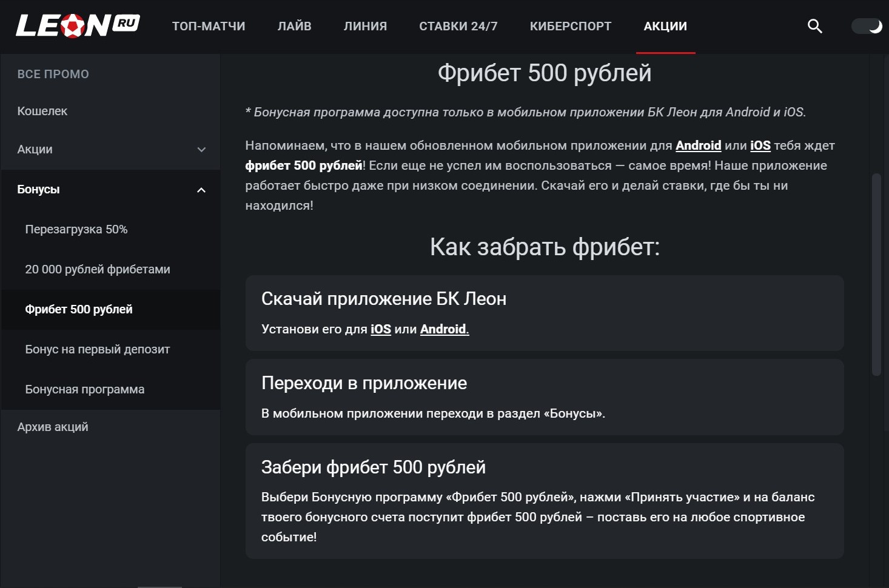Open Перезагрузка 50% promo

point(76,229)
